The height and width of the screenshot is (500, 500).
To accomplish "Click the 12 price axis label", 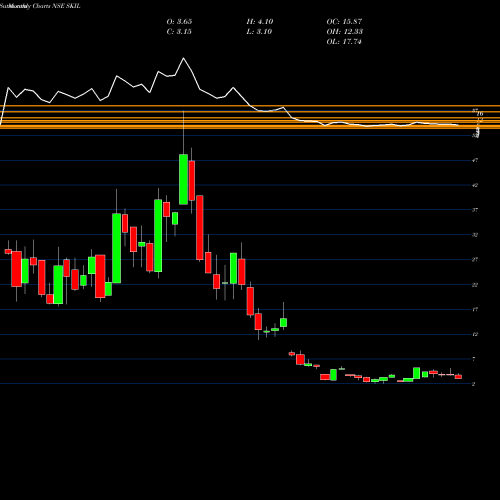I will 475,334.
